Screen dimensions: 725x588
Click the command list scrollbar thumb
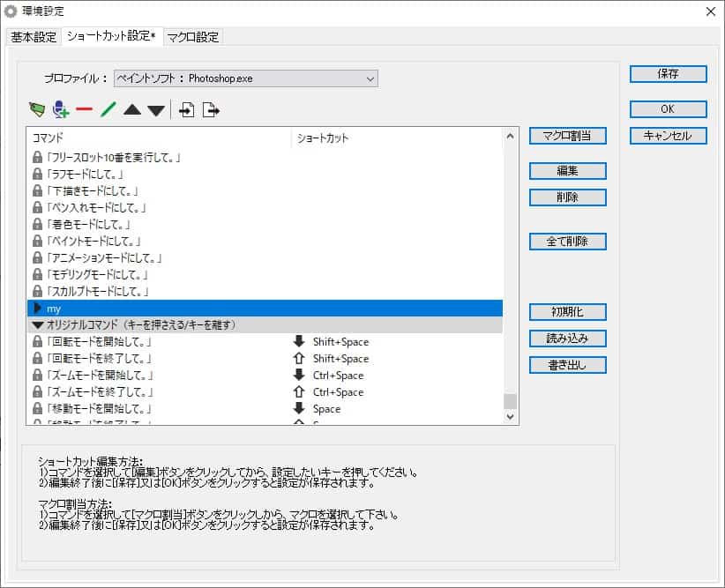pos(510,401)
